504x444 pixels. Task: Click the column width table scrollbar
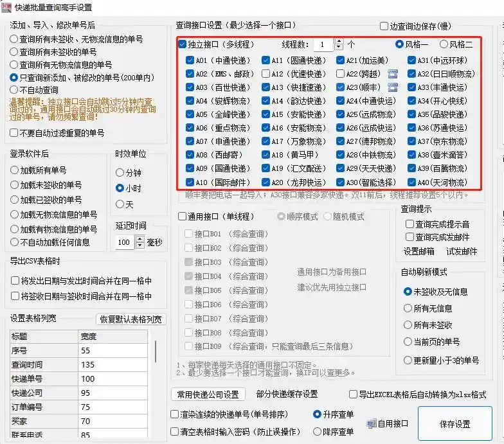click(155, 350)
